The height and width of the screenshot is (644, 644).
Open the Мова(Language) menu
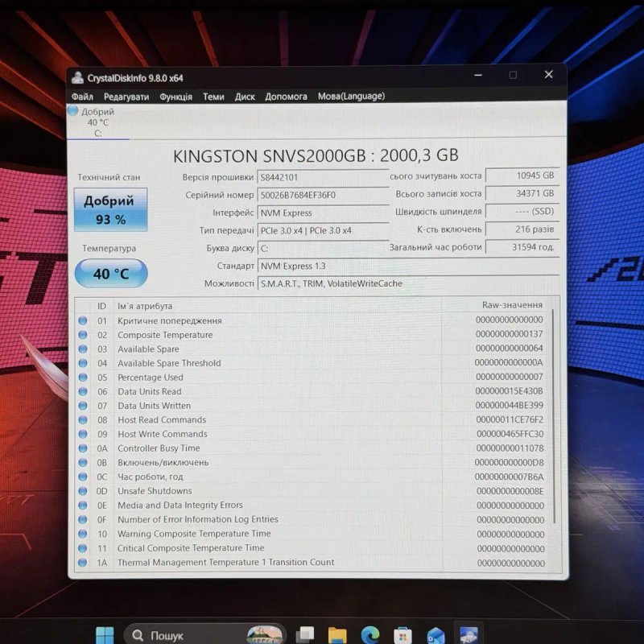pos(351,96)
